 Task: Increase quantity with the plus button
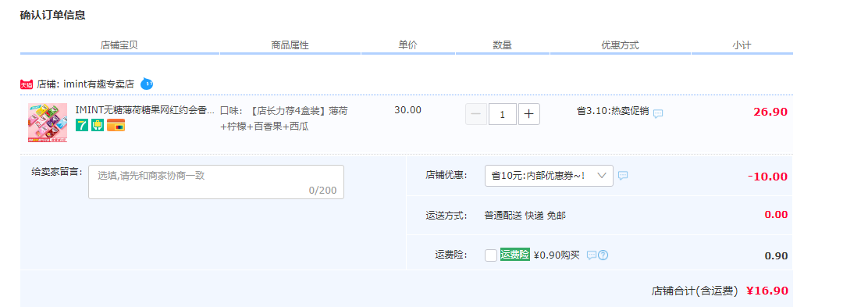[528, 114]
